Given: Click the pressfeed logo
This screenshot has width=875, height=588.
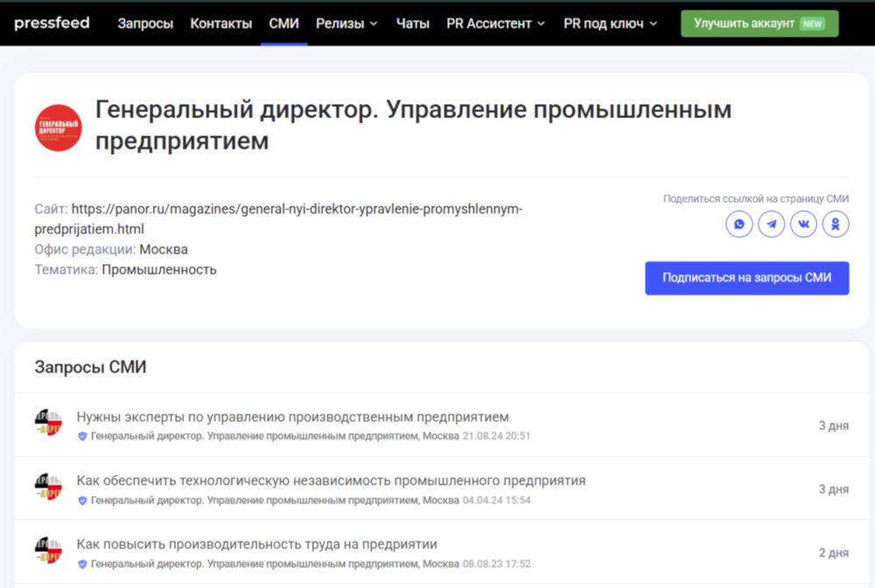Looking at the screenshot, I should point(52,23).
